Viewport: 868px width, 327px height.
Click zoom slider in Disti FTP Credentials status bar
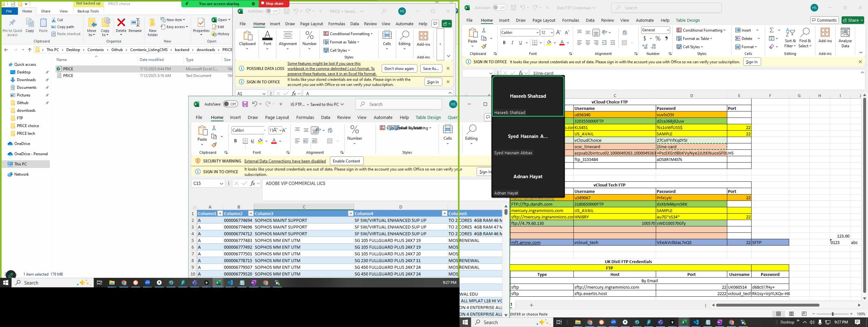[832, 314]
